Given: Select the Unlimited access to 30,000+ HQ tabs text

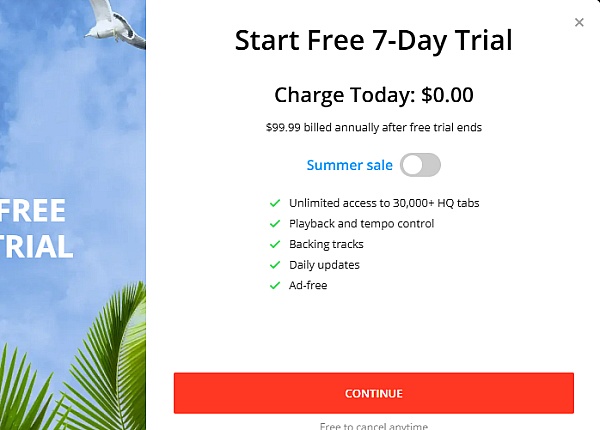Looking at the screenshot, I should [x=384, y=203].
